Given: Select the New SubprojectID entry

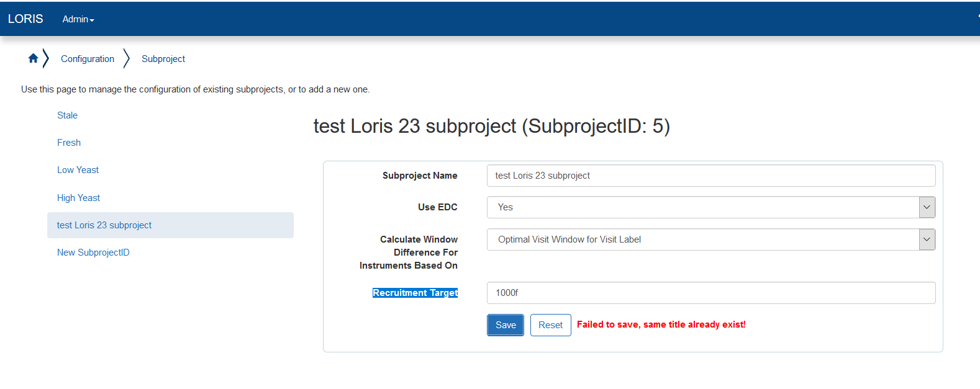Looking at the screenshot, I should pos(93,252).
